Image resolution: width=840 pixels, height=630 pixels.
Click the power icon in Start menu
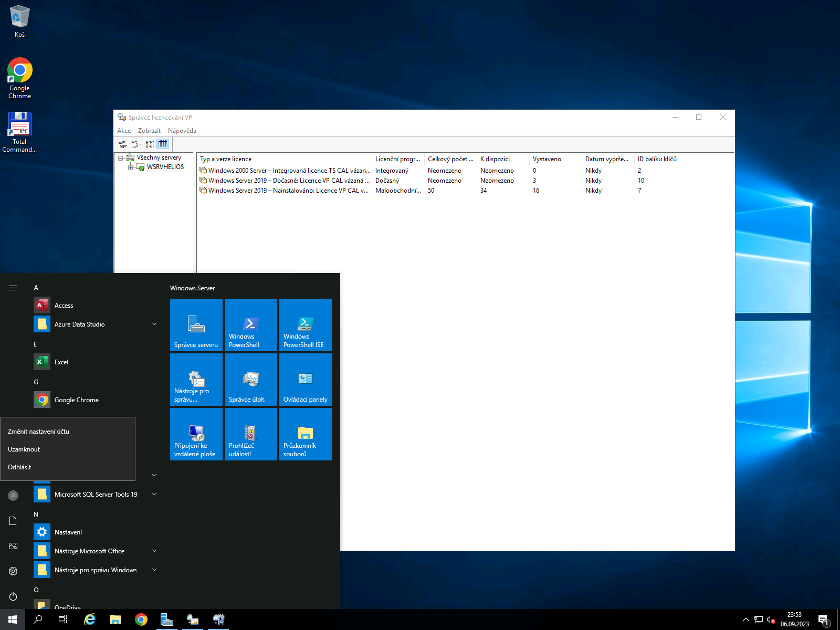(13, 596)
